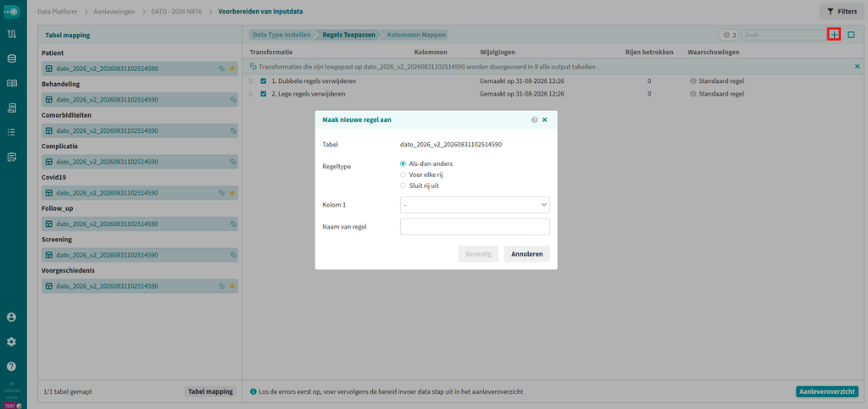The image size is (868, 409).
Task: Dismiss the transformaties info banner
Action: click(x=857, y=66)
